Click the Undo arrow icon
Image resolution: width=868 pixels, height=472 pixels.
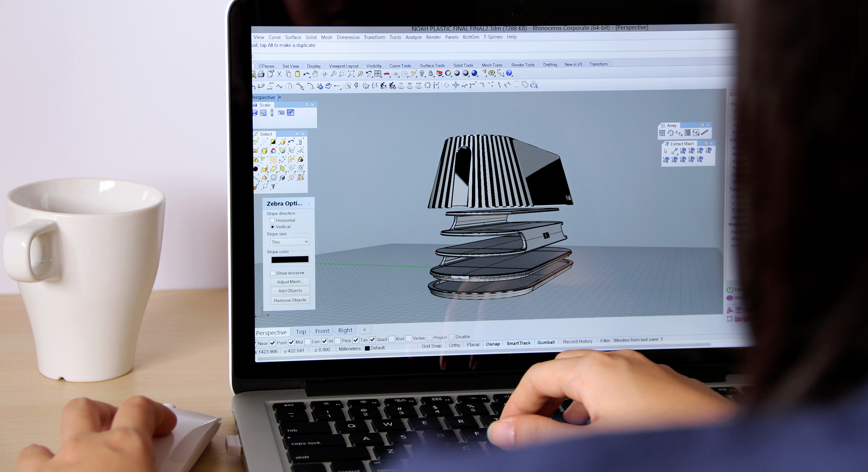306,74
